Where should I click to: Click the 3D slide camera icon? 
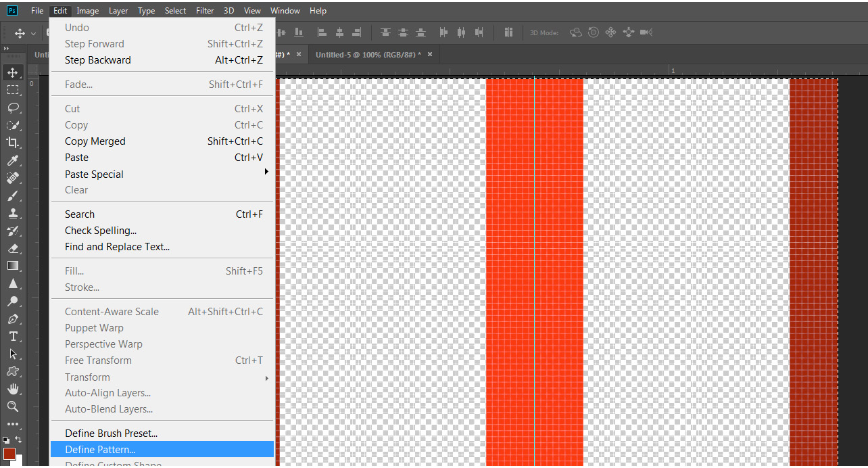(628, 32)
